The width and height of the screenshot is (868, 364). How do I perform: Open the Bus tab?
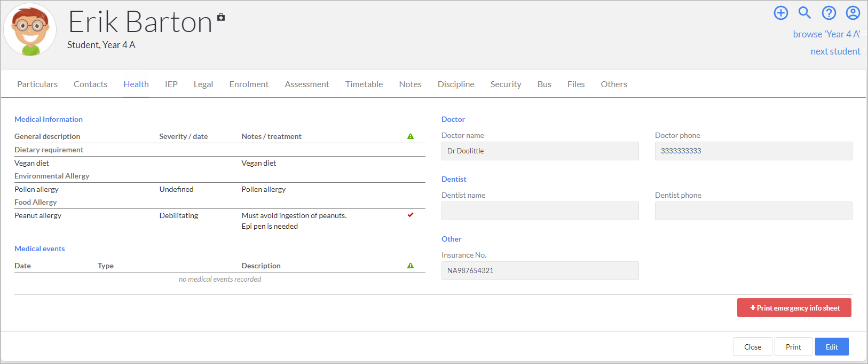click(x=545, y=84)
